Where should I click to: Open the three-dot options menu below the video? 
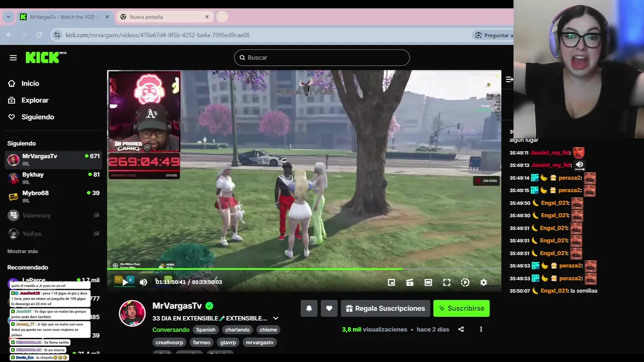point(481,329)
